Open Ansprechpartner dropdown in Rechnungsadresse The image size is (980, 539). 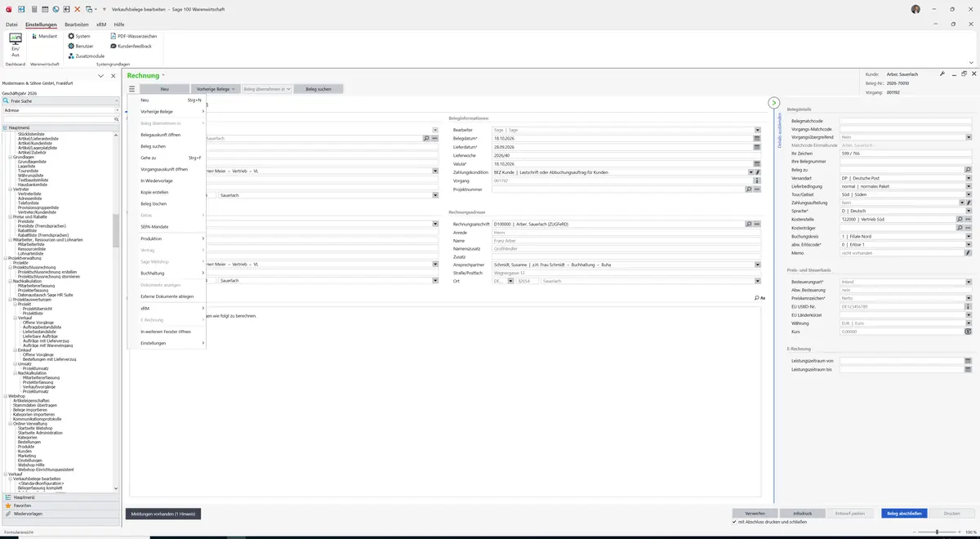pyautogui.click(x=757, y=265)
